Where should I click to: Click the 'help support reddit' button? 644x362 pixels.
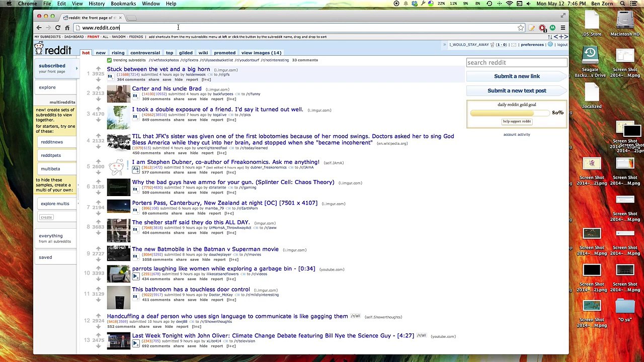click(x=517, y=122)
